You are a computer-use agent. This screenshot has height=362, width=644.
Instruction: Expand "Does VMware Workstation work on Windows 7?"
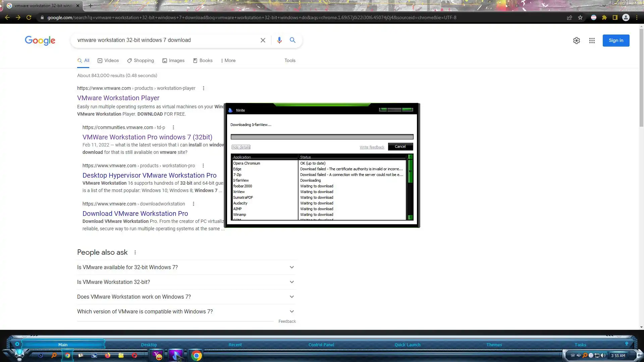coord(186,297)
